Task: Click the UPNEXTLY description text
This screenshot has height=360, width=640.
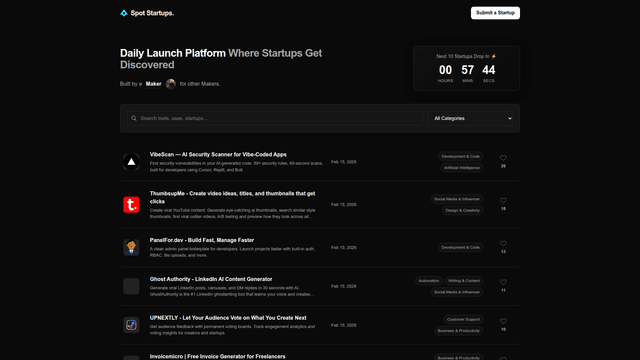Action: pyautogui.click(x=232, y=330)
